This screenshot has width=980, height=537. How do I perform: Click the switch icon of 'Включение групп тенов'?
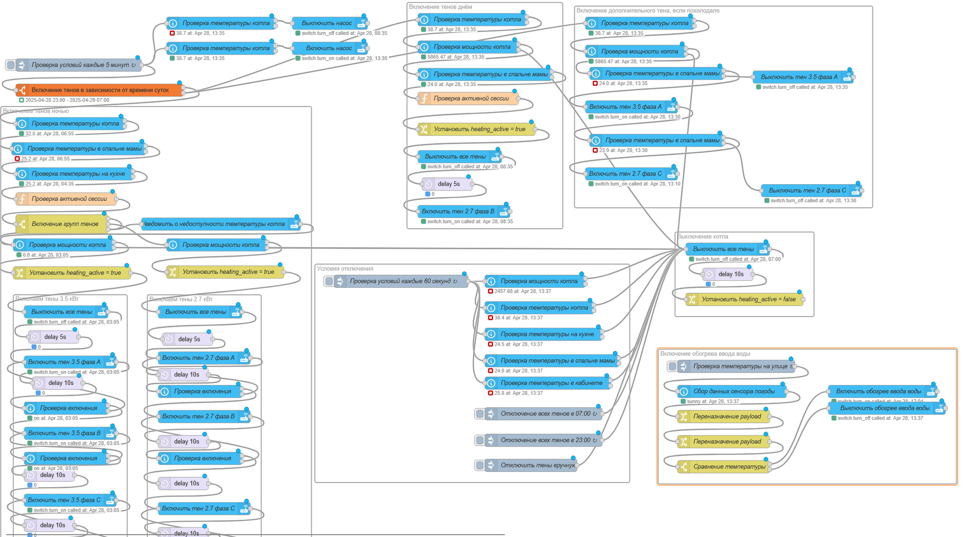(22, 224)
